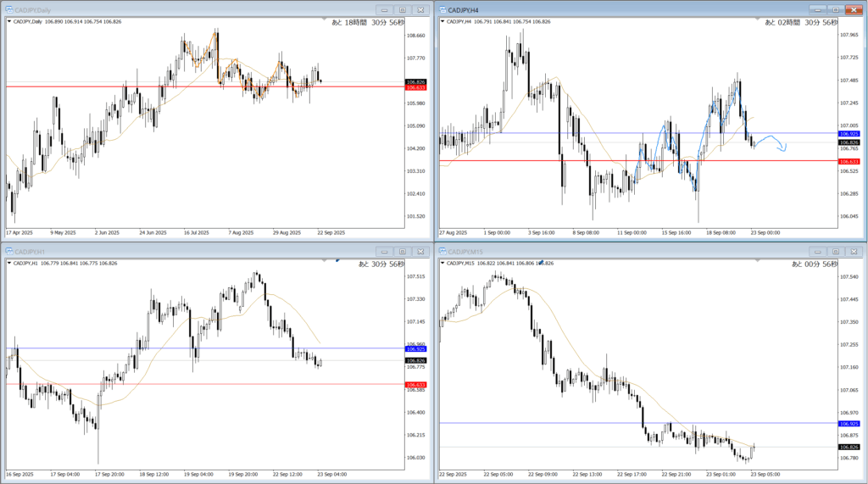Image resolution: width=868 pixels, height=484 pixels.
Task: Select the blue 106.925 price label on H4 chart
Action: tap(849, 134)
